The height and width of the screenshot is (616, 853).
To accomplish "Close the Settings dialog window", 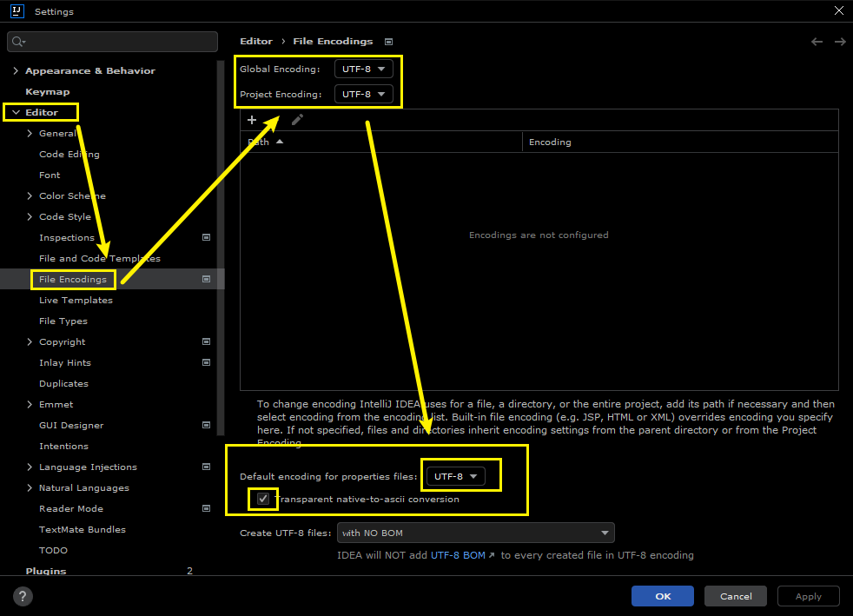I will (x=839, y=11).
